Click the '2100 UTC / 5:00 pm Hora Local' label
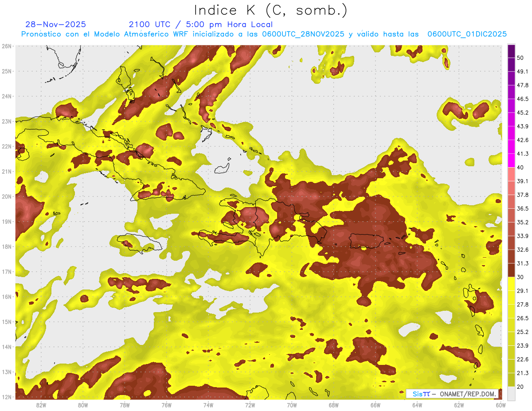The width and height of the screenshot is (532, 411). click(201, 24)
